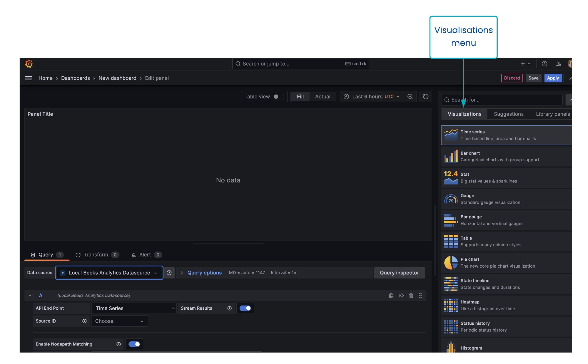Show Source ID info icon
This screenshot has height=364, width=588.
click(84, 321)
